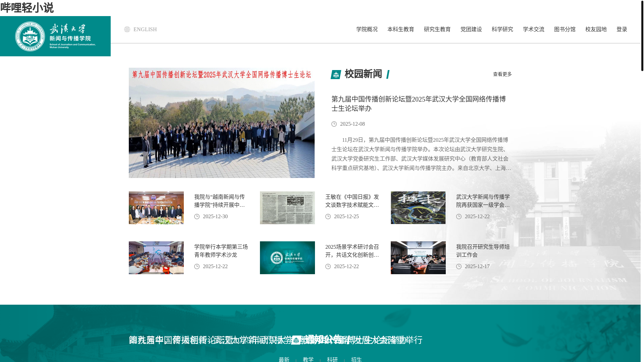This screenshot has height=362, width=644.
Task: Open the forum group photo banner image
Action: tap(222, 123)
